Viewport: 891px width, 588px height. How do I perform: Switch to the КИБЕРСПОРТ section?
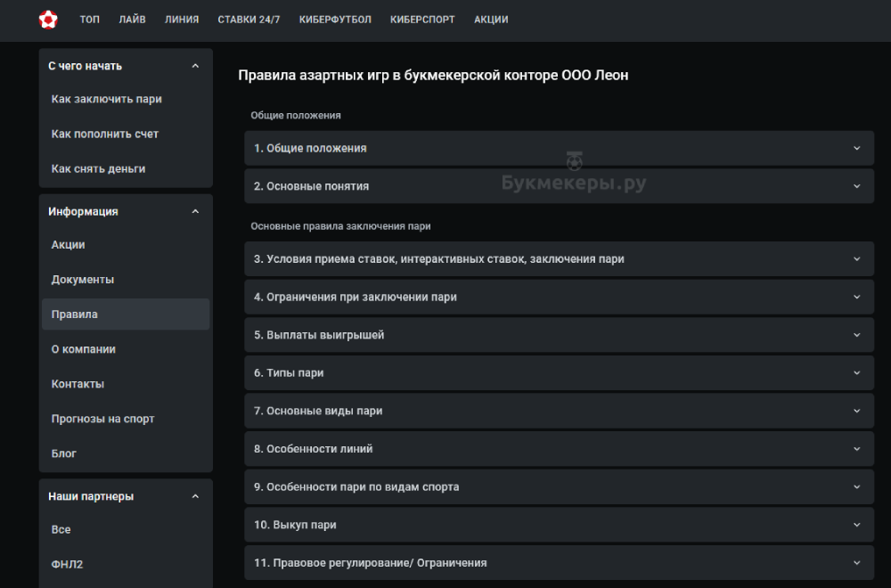[x=422, y=20]
